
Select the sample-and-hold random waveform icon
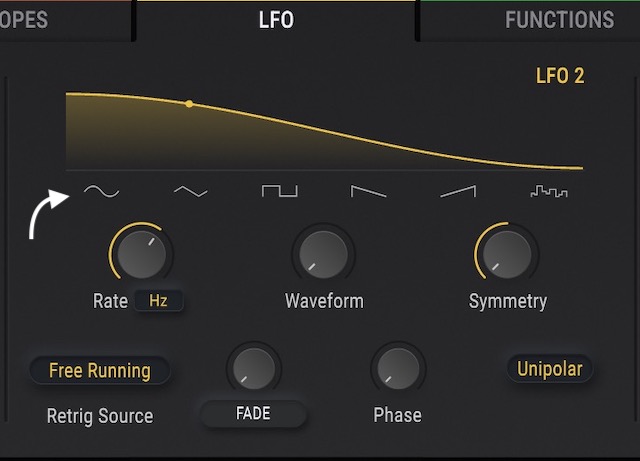pyautogui.click(x=548, y=190)
